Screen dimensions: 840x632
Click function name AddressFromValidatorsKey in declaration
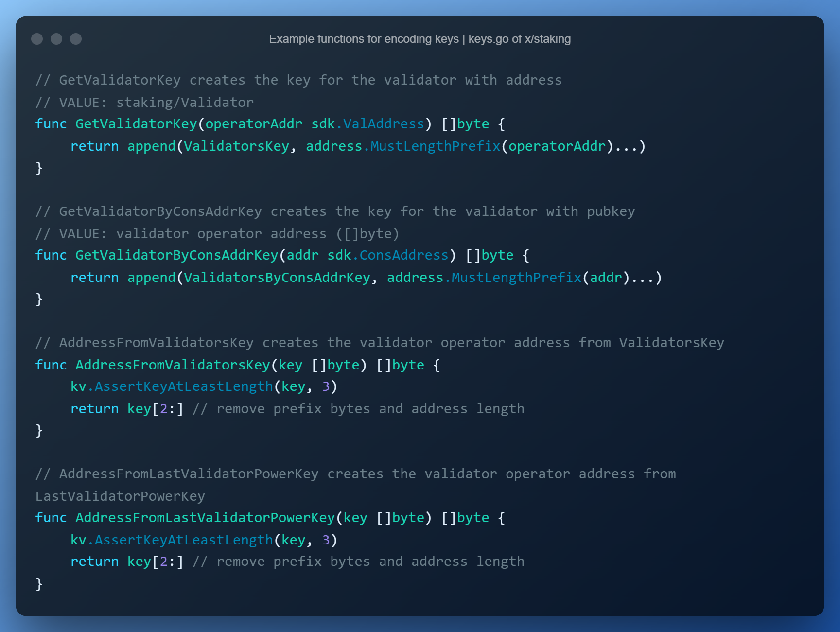click(x=173, y=365)
